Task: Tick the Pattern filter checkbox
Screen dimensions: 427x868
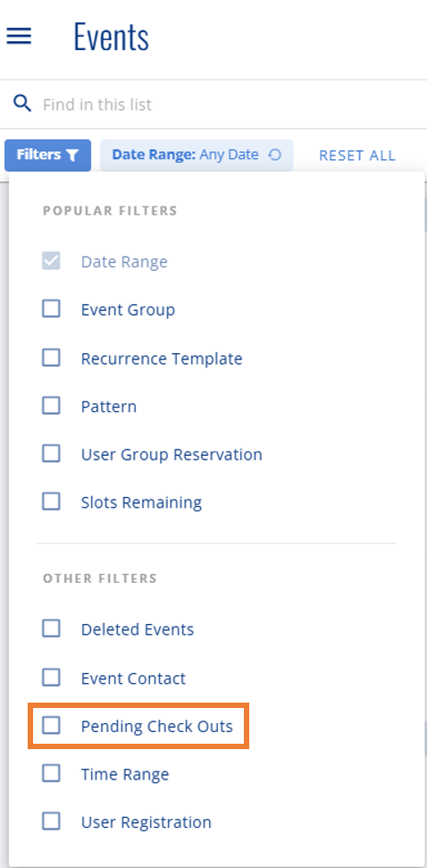Action: (52, 407)
